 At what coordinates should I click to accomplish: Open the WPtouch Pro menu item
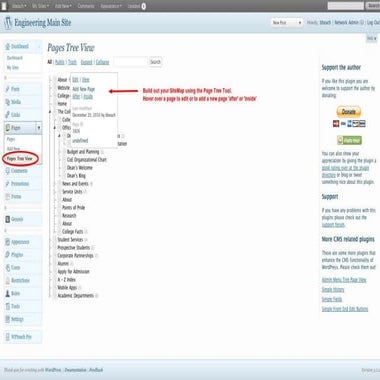point(21,337)
